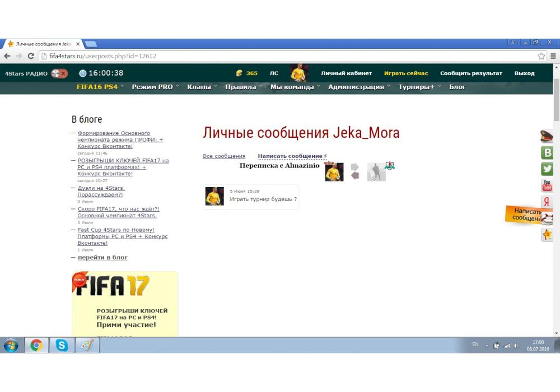Open the ЛС private messages link
560x392 pixels.
[274, 73]
